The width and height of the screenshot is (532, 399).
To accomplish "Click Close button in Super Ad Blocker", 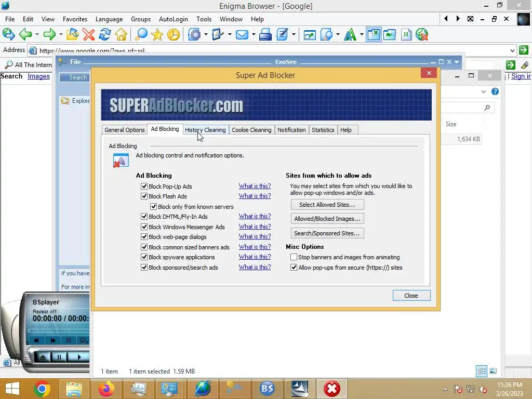I will coord(411,296).
